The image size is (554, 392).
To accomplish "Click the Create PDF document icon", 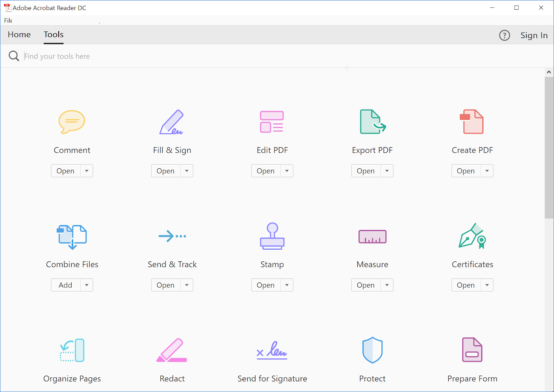I will click(472, 122).
